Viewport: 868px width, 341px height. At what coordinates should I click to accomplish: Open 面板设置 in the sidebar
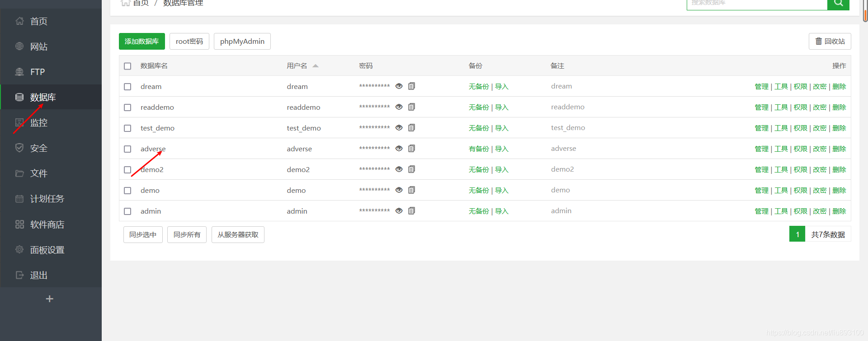point(47,250)
